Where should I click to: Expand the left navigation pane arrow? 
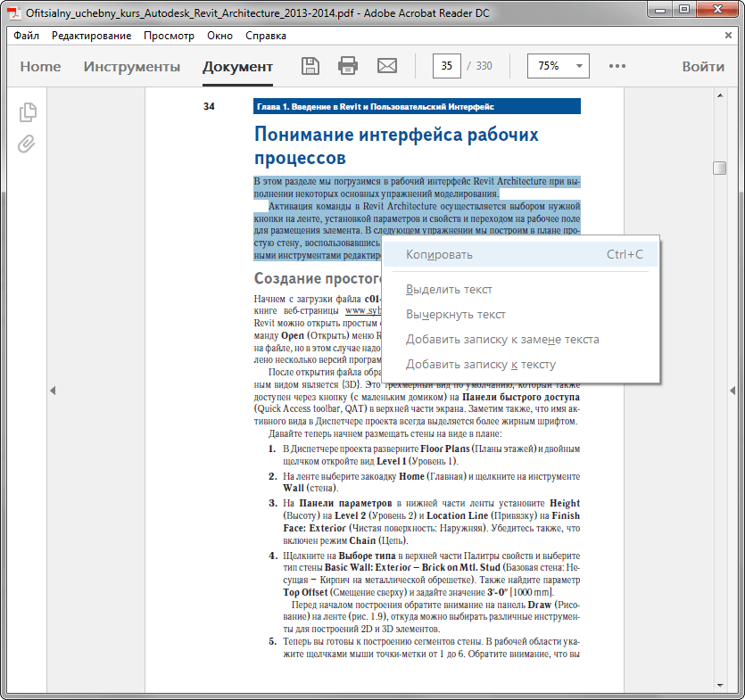(53, 391)
